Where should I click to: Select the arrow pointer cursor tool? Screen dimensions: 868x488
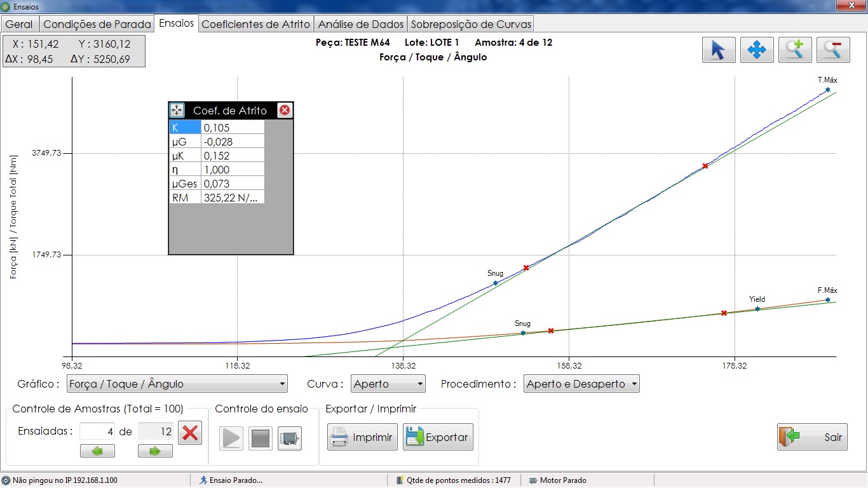(x=719, y=50)
